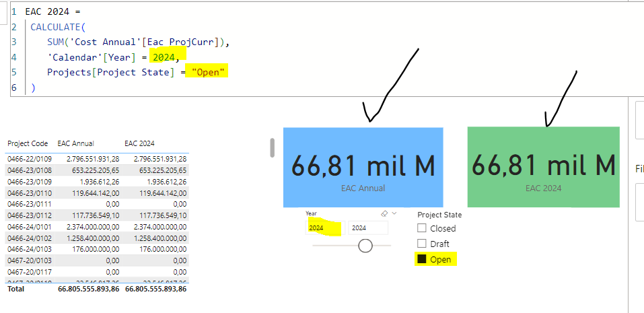Click EAC 2024 column value 119.644.142,00
Image resolution: width=644 pixels, height=313 pixels.
tap(163, 193)
